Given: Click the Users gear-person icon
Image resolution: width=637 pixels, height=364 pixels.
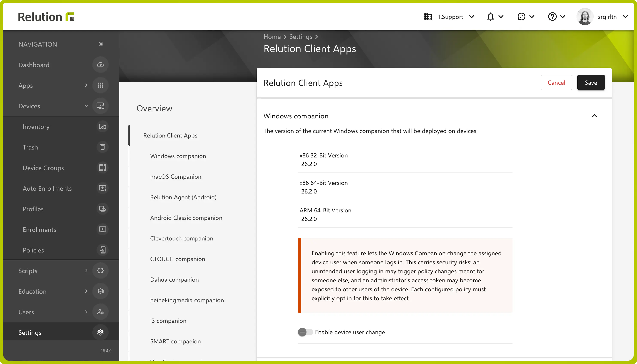Looking at the screenshot, I should (100, 312).
